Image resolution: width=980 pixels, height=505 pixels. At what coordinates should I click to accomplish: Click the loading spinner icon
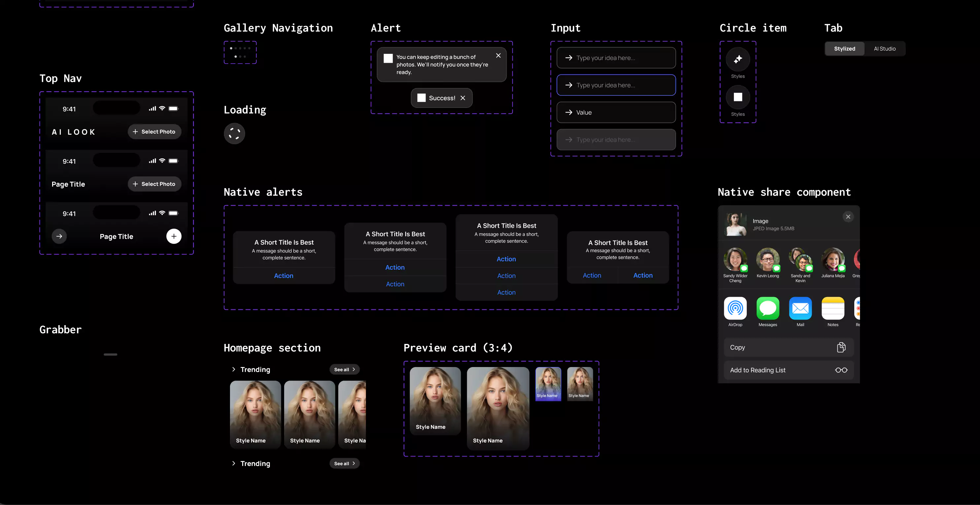(x=234, y=134)
